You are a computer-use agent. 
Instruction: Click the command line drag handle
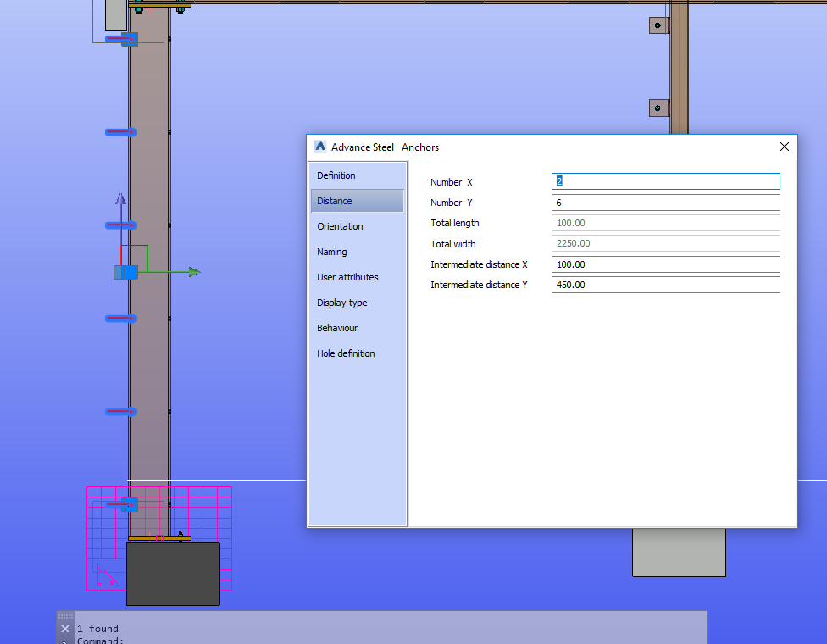65,616
